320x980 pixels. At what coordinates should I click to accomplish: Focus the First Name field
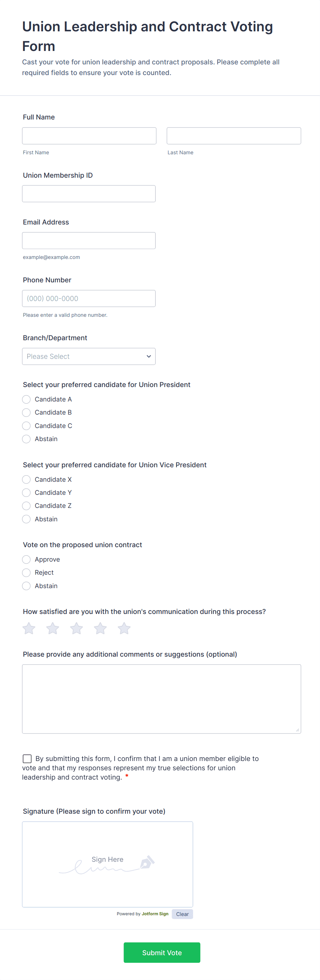click(89, 136)
